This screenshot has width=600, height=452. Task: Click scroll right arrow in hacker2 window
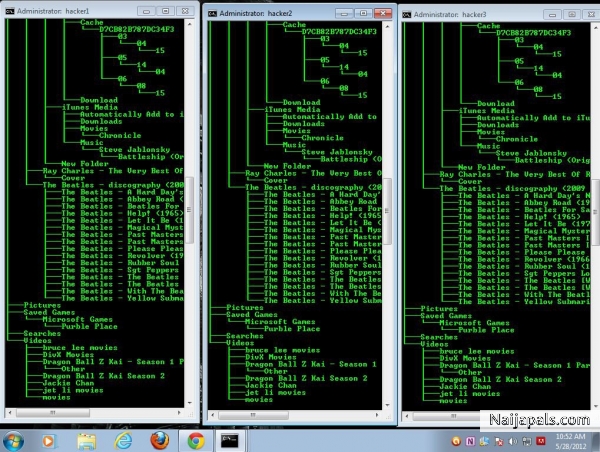(377, 415)
